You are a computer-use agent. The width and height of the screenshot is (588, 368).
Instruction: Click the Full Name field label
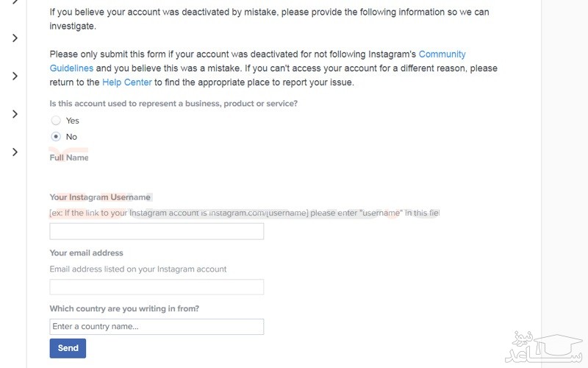(x=69, y=158)
